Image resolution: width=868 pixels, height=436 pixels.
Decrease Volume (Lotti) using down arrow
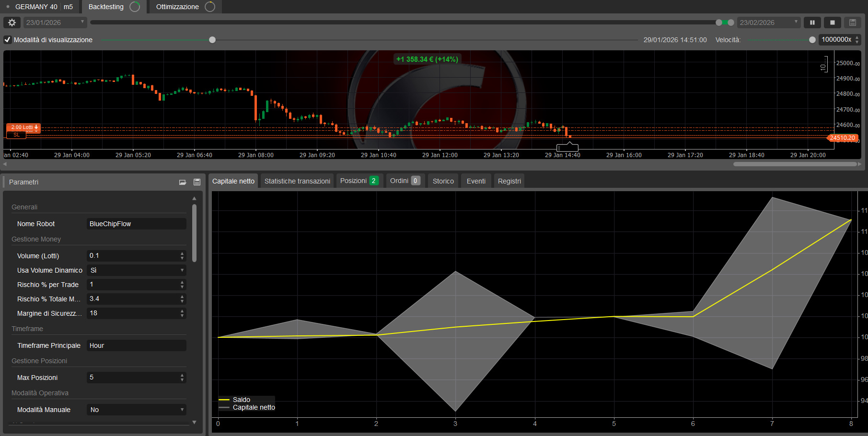tap(182, 258)
